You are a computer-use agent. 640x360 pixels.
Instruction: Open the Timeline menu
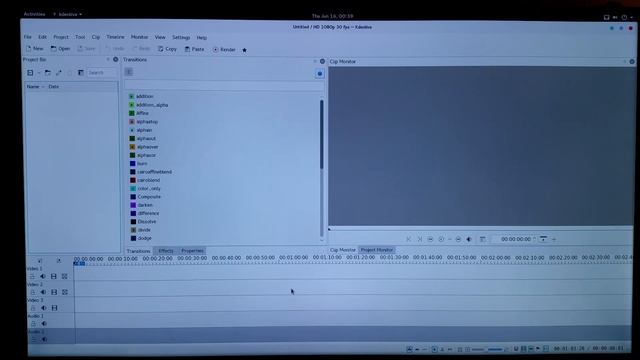pyautogui.click(x=115, y=37)
